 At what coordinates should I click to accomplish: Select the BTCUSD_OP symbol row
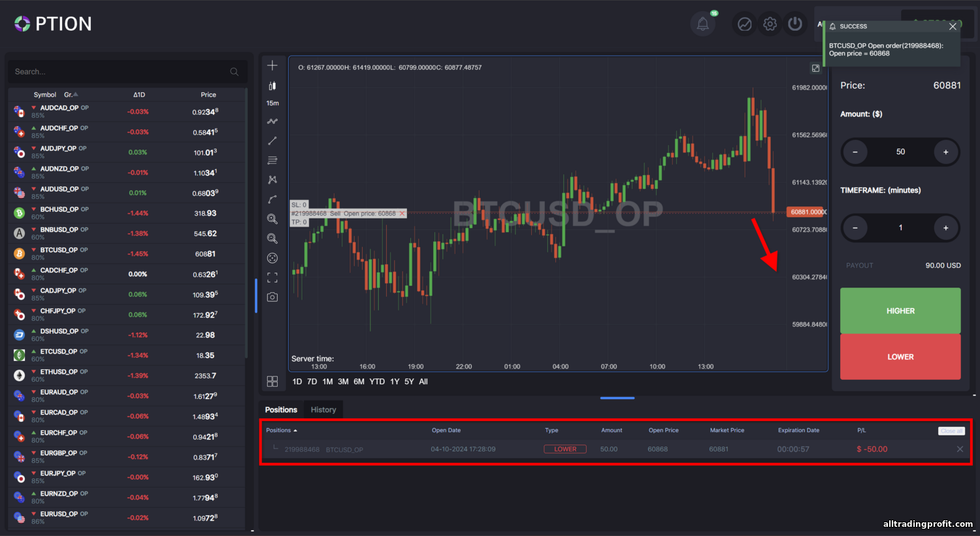pos(127,254)
